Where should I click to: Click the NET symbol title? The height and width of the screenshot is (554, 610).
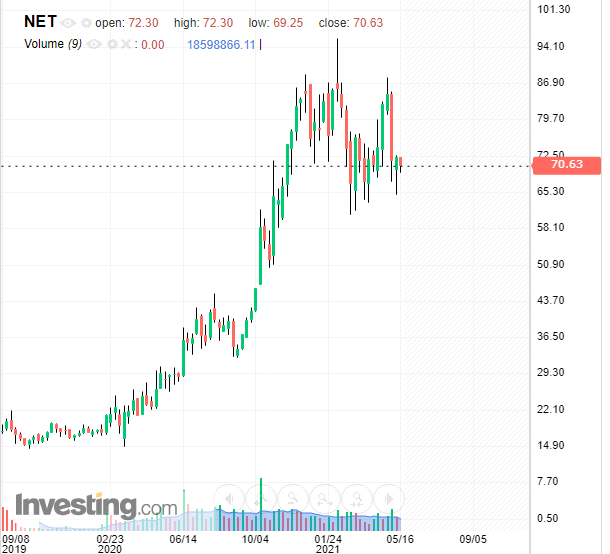click(40, 21)
